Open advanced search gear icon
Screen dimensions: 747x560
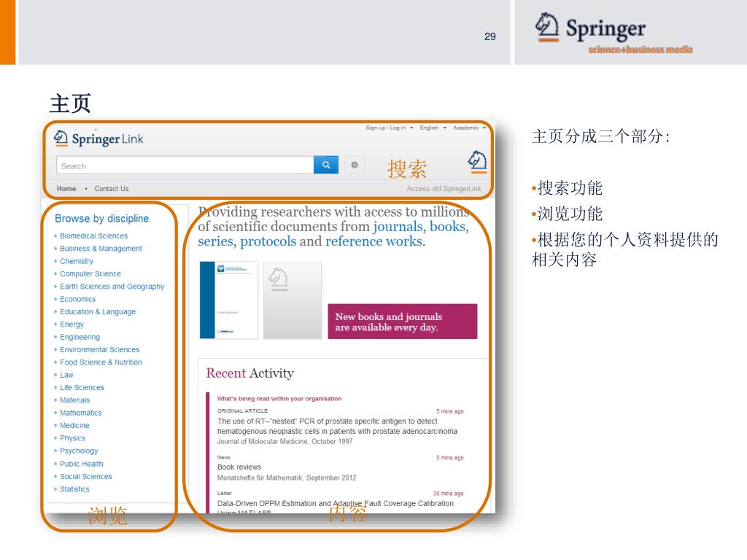pyautogui.click(x=355, y=165)
